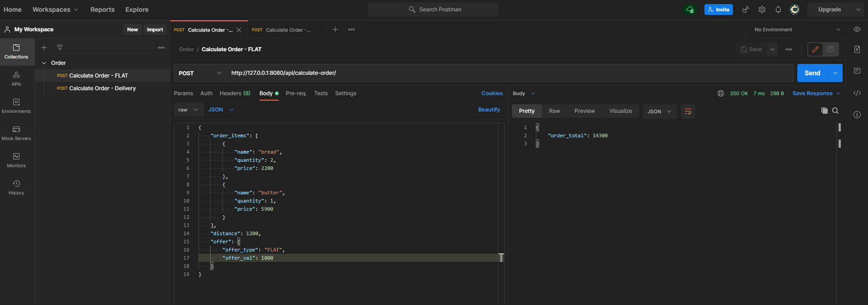Switch to the request Settings tab

346,93
